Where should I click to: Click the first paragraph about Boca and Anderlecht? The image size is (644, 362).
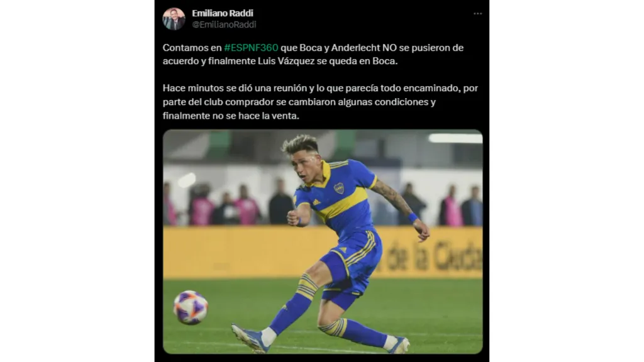pyautogui.click(x=313, y=54)
